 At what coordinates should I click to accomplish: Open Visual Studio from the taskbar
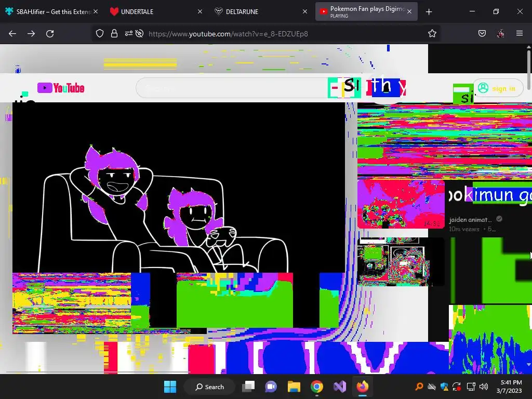coord(340,387)
